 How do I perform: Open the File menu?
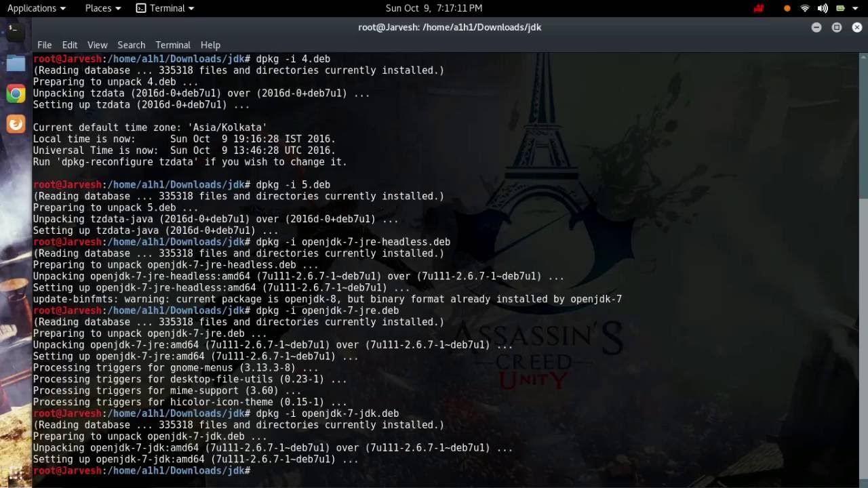(x=44, y=45)
